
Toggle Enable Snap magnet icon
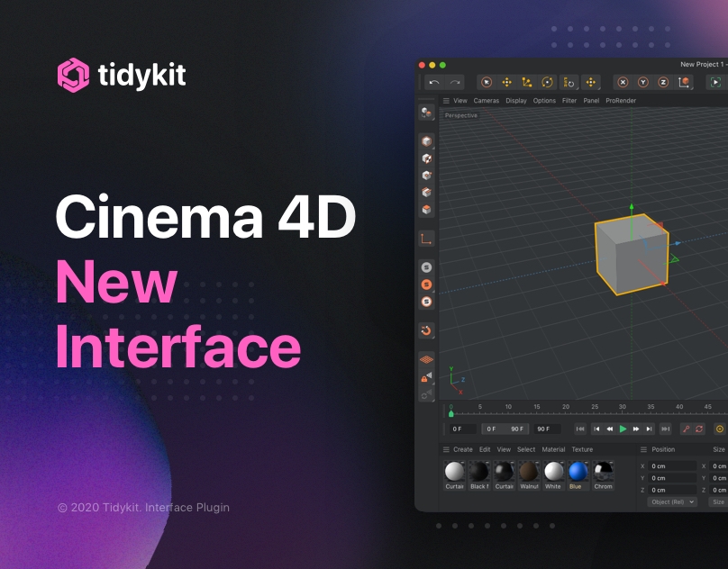coord(426,330)
